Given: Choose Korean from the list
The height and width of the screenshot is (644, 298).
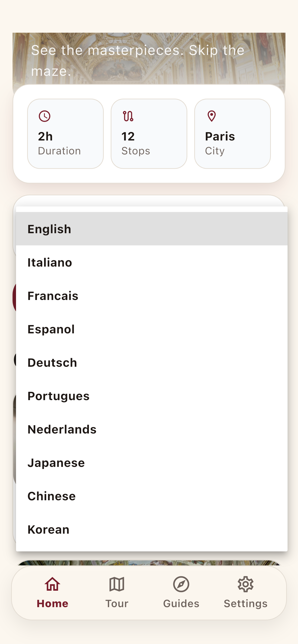Looking at the screenshot, I should (x=152, y=529).
